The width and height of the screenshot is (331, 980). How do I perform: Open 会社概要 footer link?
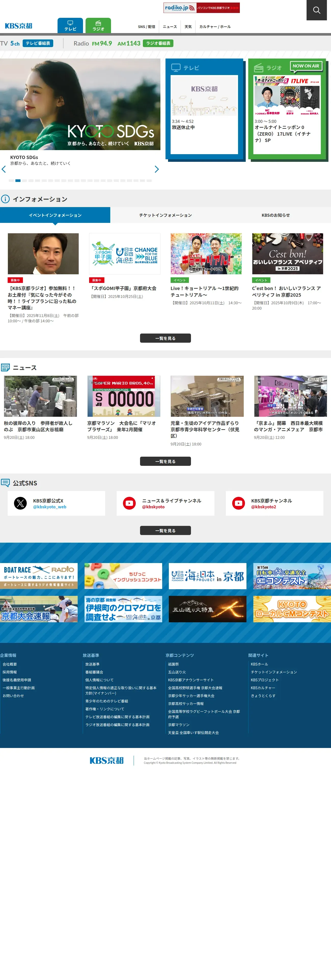click(10, 664)
